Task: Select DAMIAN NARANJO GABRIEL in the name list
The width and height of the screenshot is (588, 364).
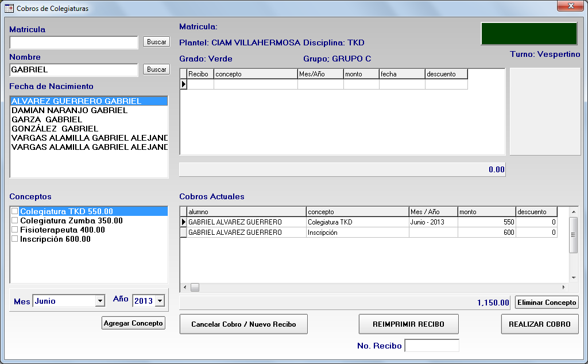Action: point(89,110)
